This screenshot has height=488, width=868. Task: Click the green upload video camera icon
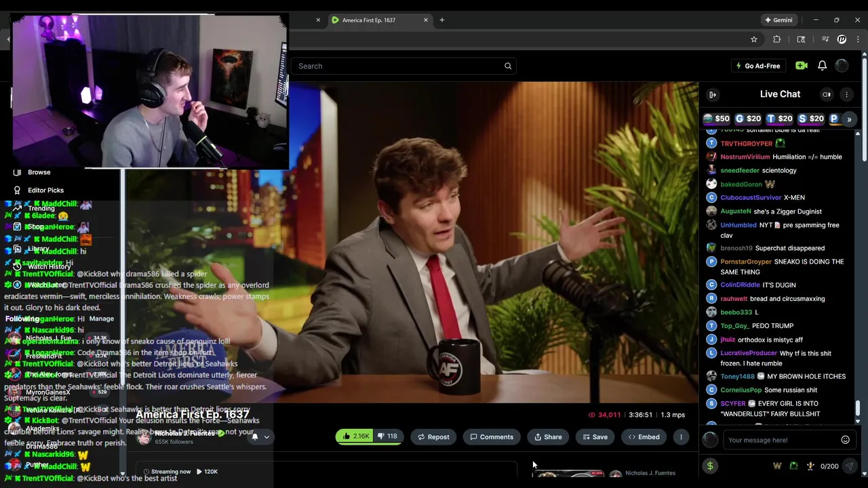pos(802,66)
